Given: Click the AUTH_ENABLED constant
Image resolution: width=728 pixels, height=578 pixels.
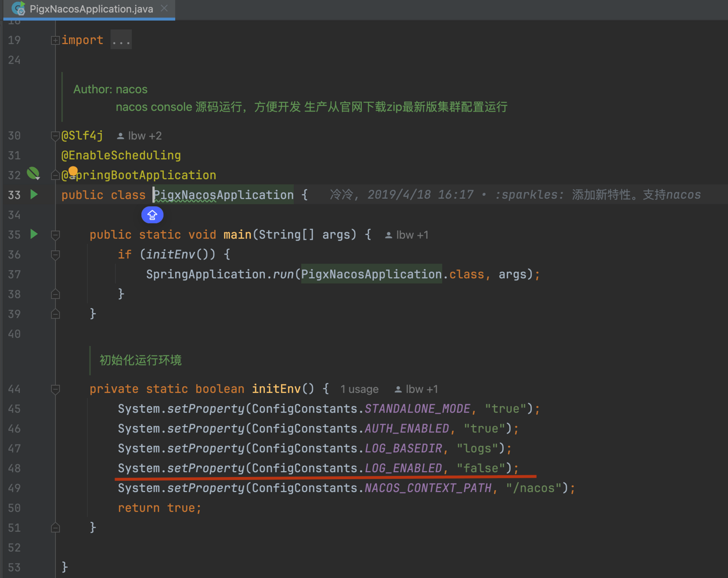Looking at the screenshot, I should 407,429.
